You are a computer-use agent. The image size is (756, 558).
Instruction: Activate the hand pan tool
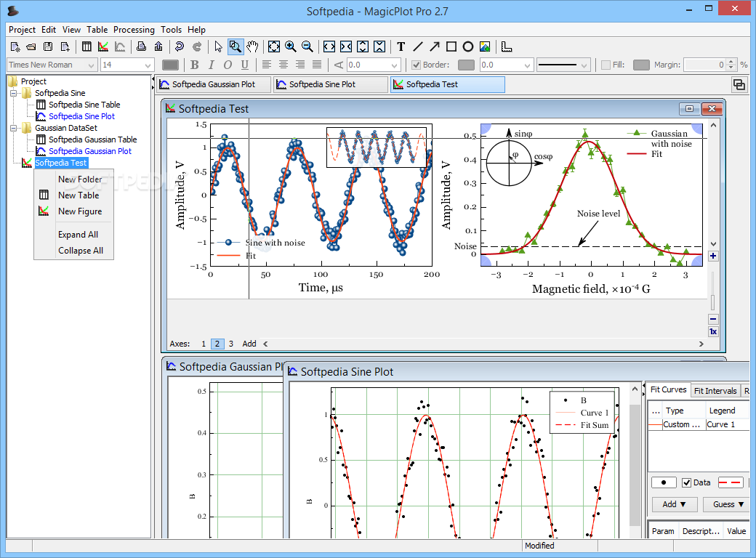[252, 47]
